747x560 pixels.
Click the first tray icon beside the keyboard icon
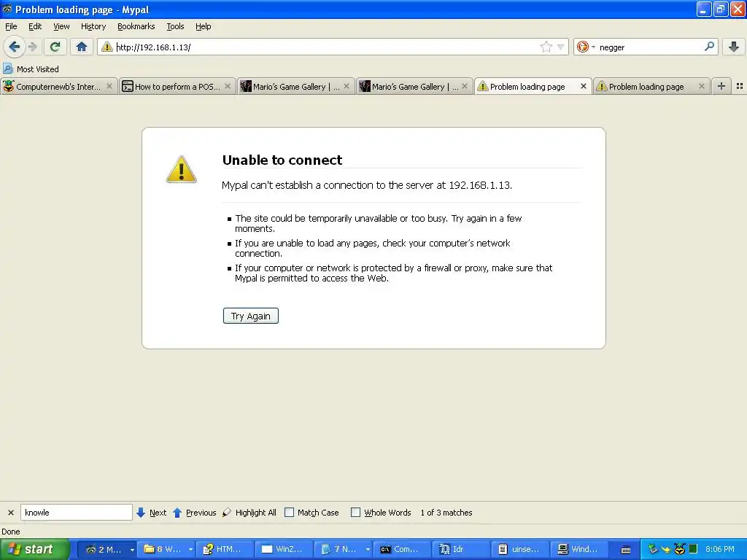pyautogui.click(x=653, y=549)
